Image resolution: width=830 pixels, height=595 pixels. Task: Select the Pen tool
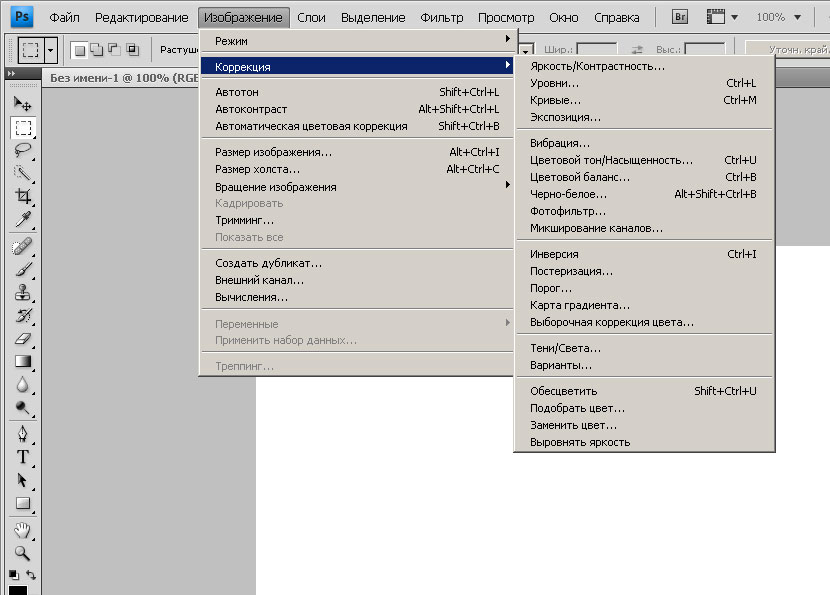[x=22, y=434]
